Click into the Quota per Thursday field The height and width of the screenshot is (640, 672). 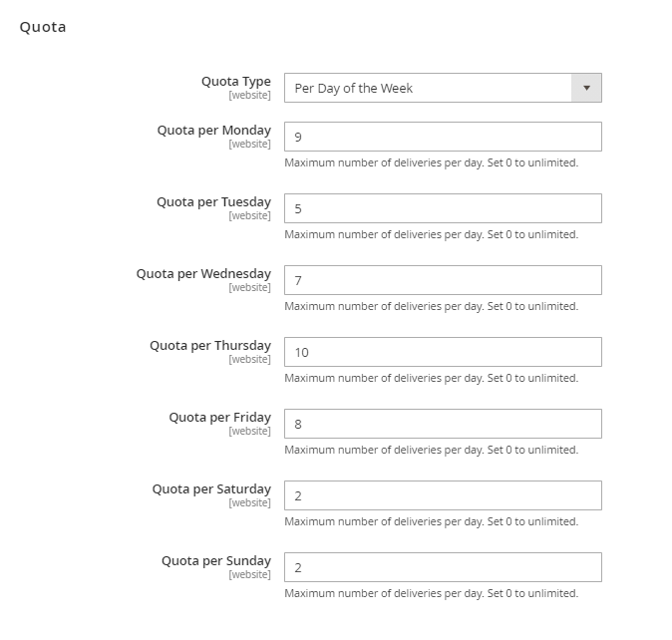pos(443,352)
